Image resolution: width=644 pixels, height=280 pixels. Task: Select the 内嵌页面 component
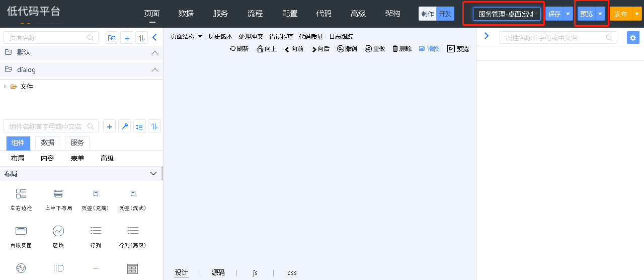[21, 236]
